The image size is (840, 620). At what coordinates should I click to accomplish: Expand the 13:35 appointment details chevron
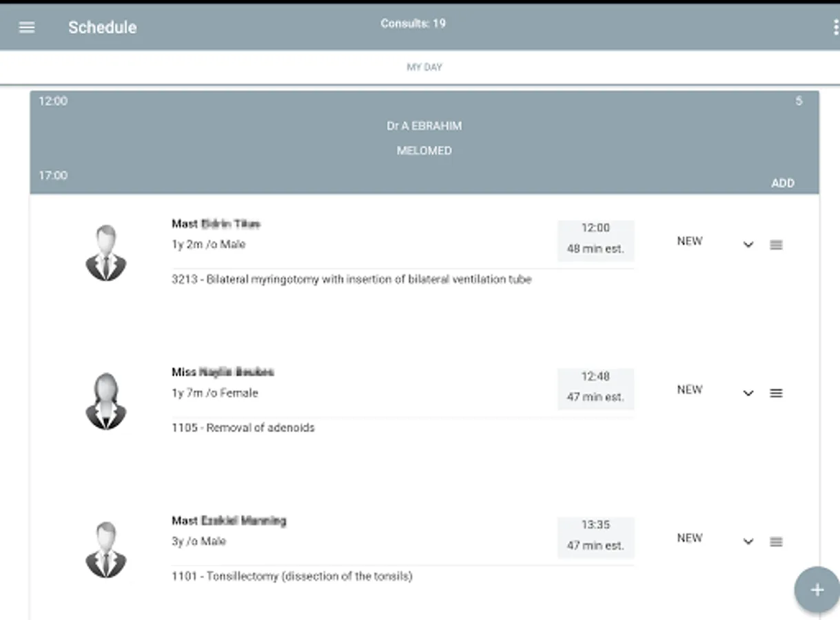click(748, 541)
